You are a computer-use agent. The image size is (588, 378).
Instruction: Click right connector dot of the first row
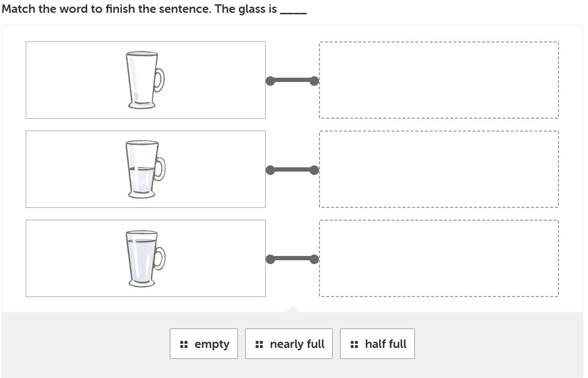[314, 81]
